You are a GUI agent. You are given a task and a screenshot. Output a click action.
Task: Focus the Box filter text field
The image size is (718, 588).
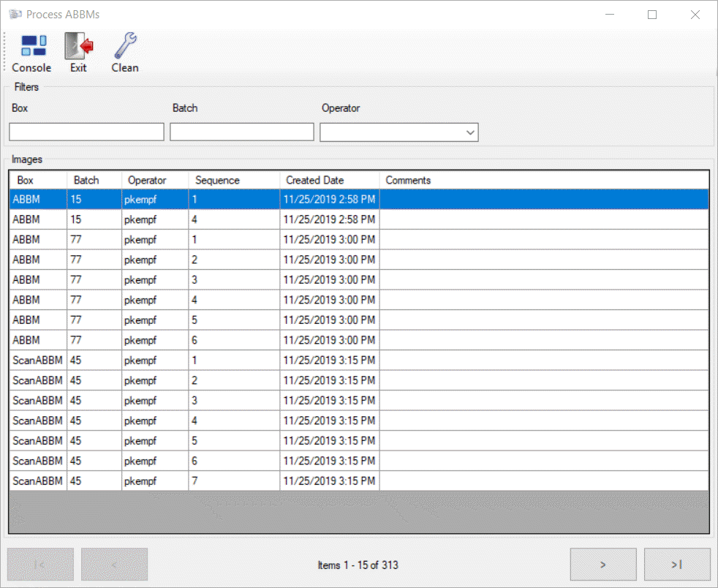coord(86,132)
